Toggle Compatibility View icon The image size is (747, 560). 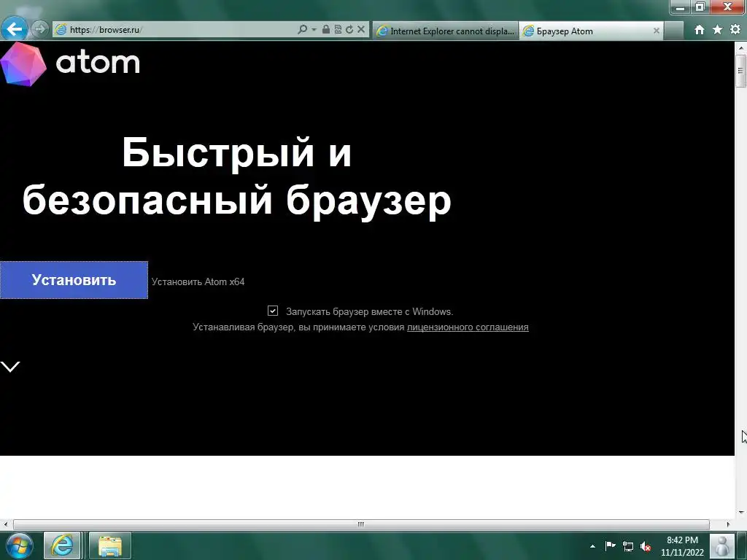338,29
